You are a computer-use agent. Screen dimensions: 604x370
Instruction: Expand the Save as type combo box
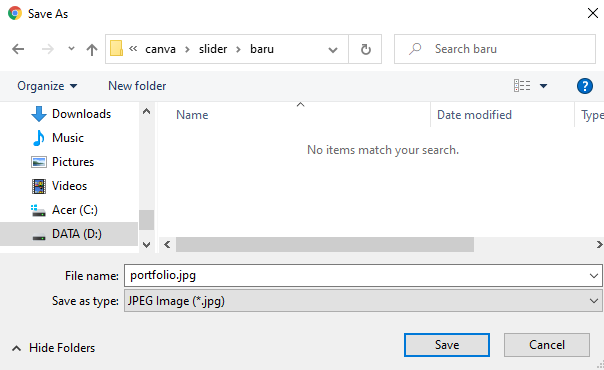pyautogui.click(x=363, y=301)
